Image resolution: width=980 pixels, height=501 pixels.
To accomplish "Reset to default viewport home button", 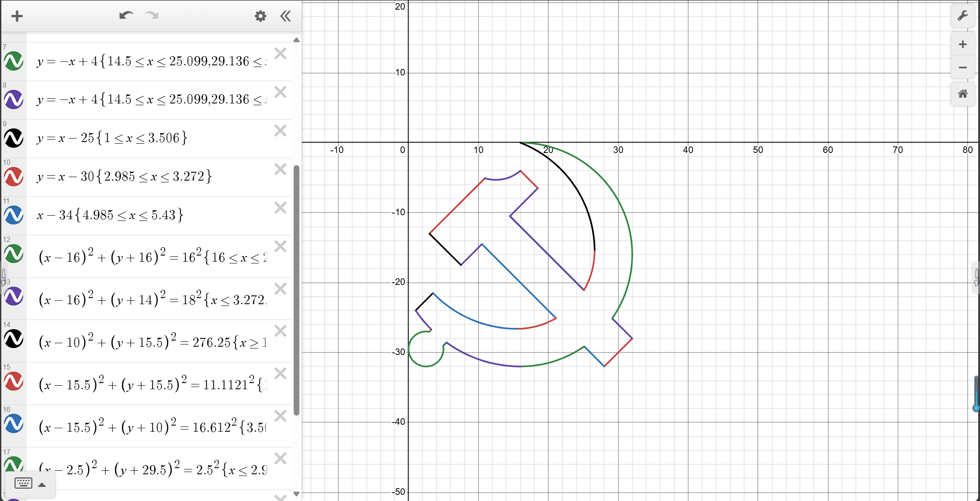I will 962,94.
